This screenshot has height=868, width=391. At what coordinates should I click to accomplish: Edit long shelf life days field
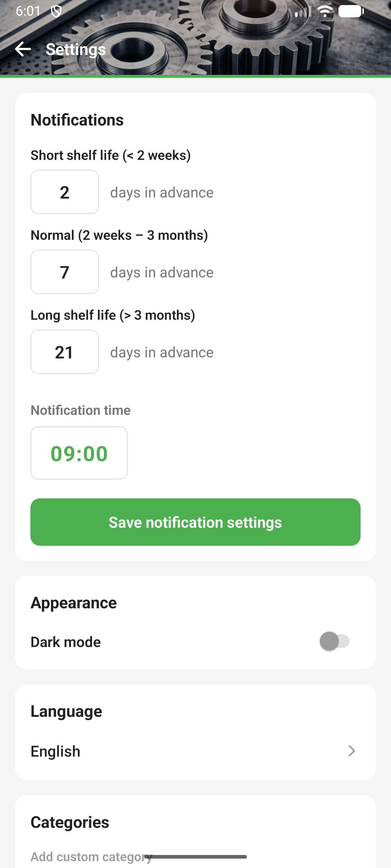[x=64, y=352]
